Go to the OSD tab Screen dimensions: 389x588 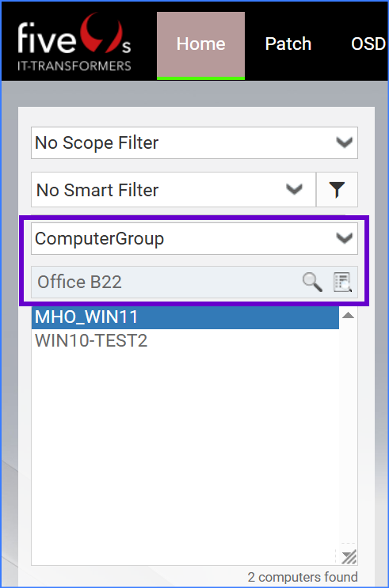click(x=368, y=44)
